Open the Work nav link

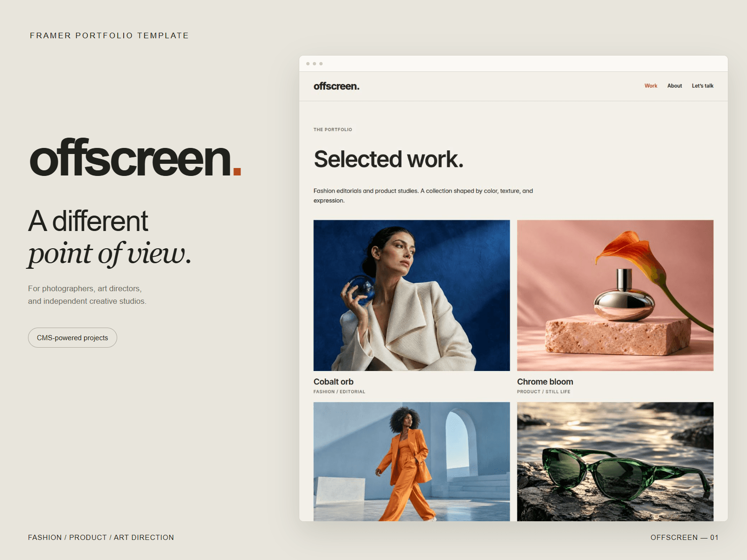[x=651, y=86]
